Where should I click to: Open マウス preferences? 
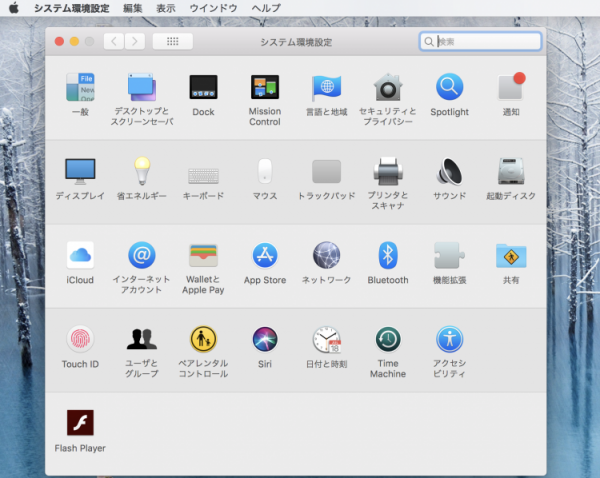[x=265, y=171]
